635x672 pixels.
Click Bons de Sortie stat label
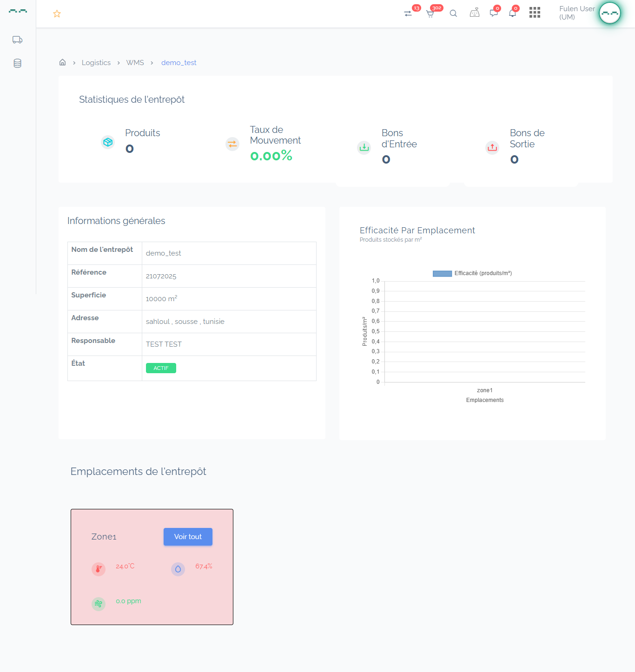(527, 138)
